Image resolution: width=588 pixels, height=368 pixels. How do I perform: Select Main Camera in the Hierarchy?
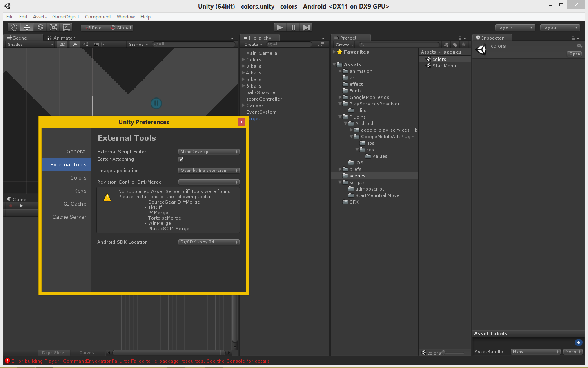click(261, 53)
